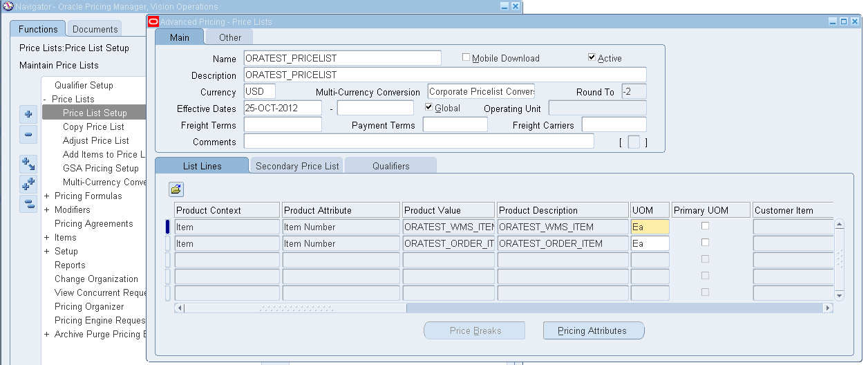The height and width of the screenshot is (365, 868).
Task: Select Price List Setup in Navigator
Action: 95,113
